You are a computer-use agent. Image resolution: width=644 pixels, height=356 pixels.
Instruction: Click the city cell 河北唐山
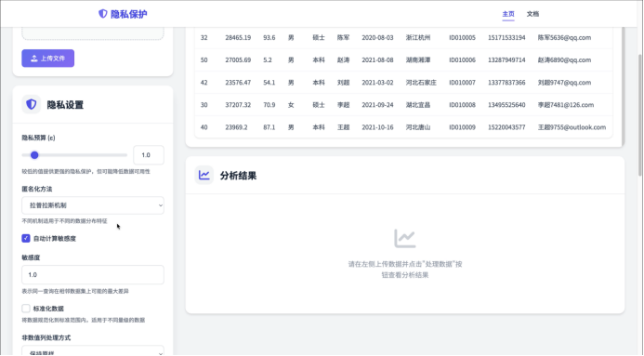pos(418,127)
